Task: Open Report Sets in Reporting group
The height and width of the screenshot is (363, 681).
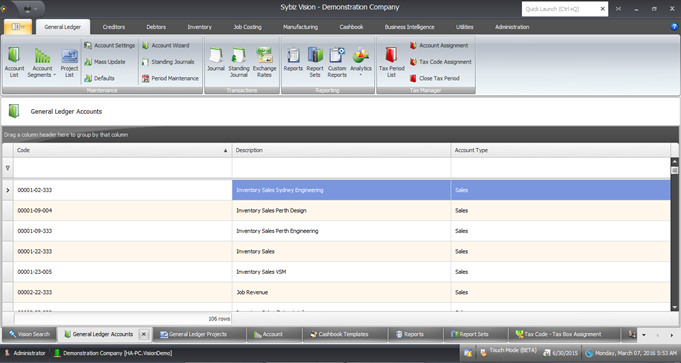Action: click(315, 62)
